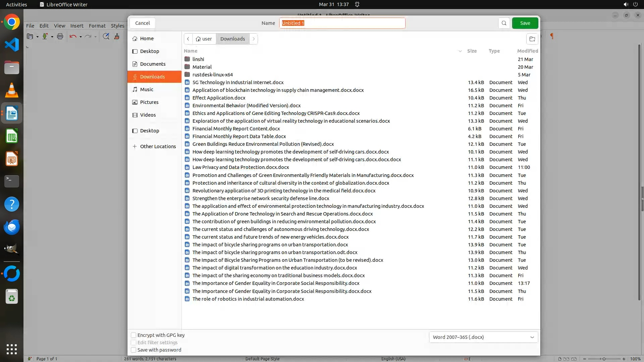Click the Name input field
Image resolution: width=644 pixels, height=362 pixels.
pos(342,23)
